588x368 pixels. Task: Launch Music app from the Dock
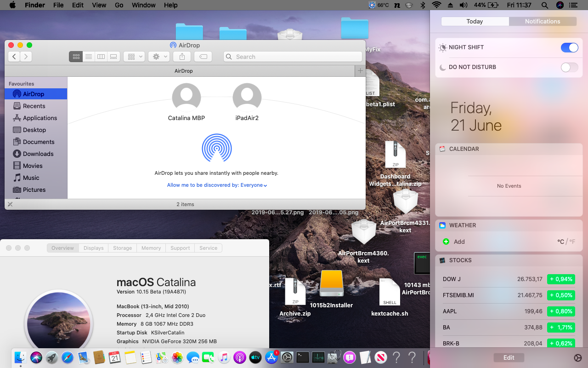(224, 357)
